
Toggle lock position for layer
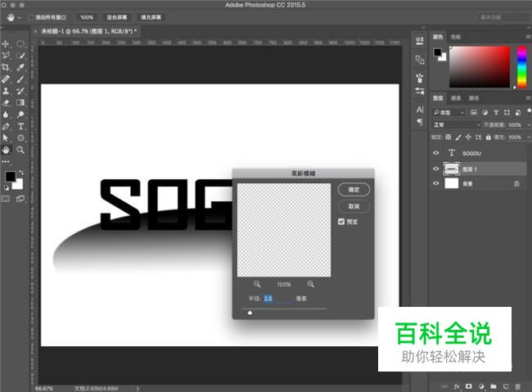(x=468, y=137)
